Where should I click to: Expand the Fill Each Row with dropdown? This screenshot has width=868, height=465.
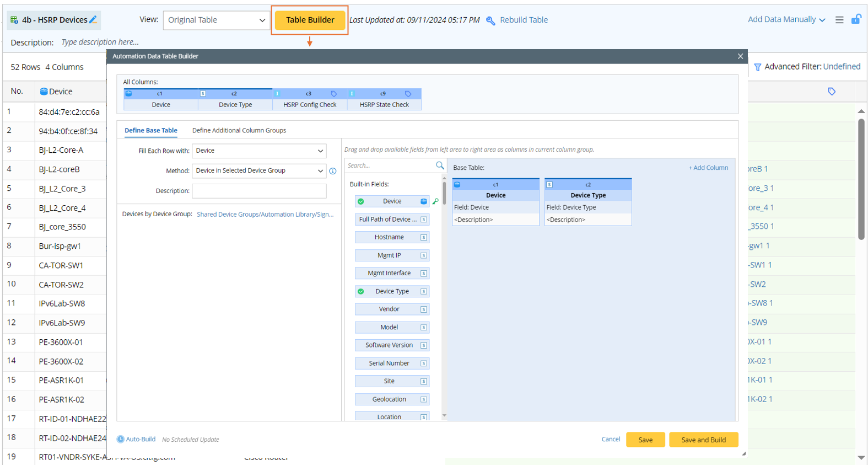[x=259, y=151]
